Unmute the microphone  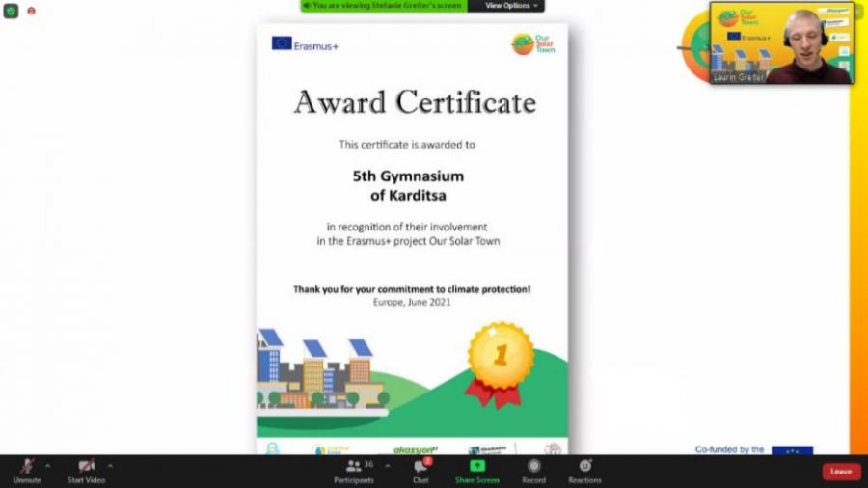coord(27,472)
